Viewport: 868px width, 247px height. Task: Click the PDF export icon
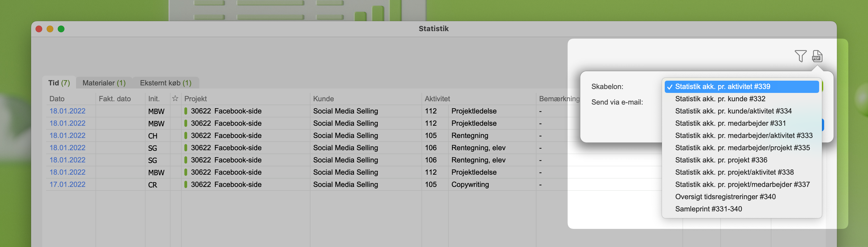(817, 56)
